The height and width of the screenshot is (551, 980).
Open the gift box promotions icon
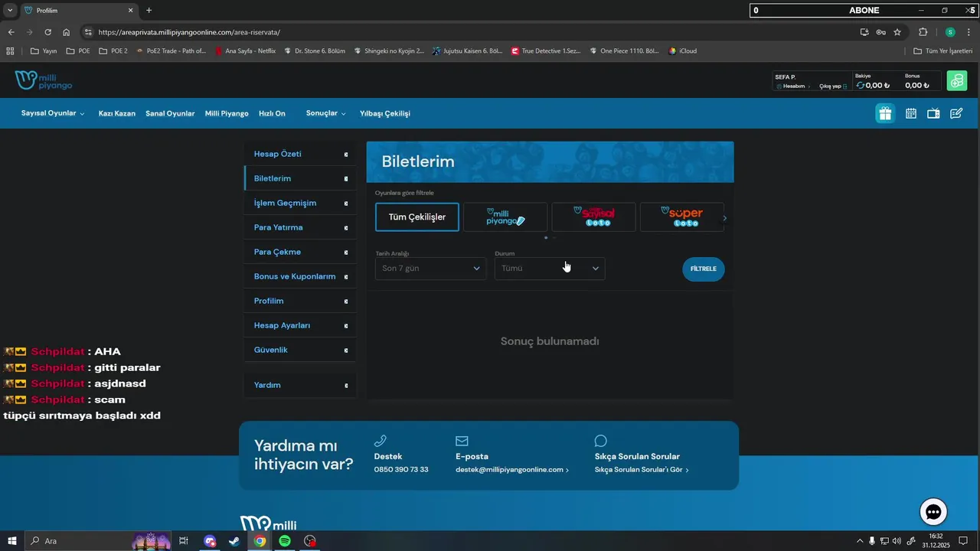[885, 113]
